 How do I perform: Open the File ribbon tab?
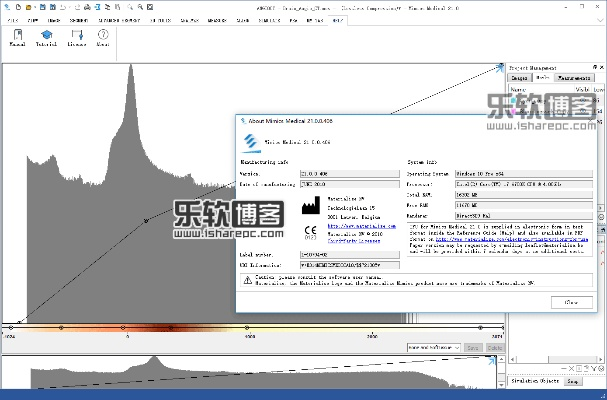[12, 19]
